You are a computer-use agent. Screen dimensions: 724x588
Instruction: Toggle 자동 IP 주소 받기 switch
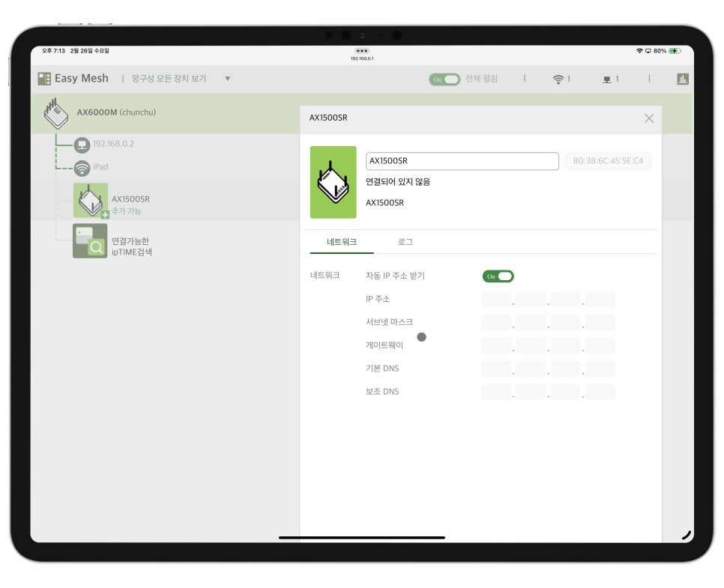tap(498, 276)
